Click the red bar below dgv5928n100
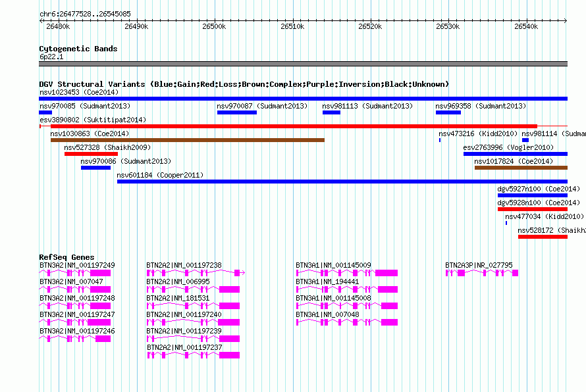 (533, 209)
